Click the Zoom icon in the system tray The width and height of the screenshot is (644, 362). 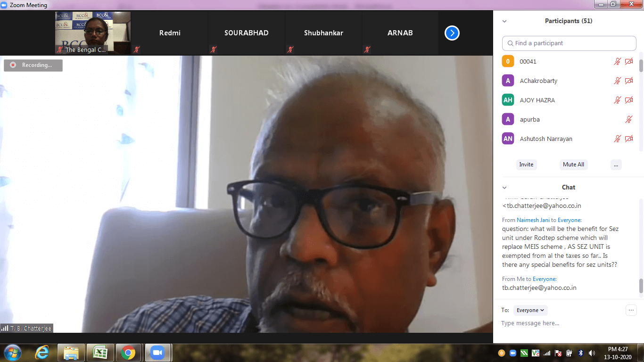coord(513,353)
